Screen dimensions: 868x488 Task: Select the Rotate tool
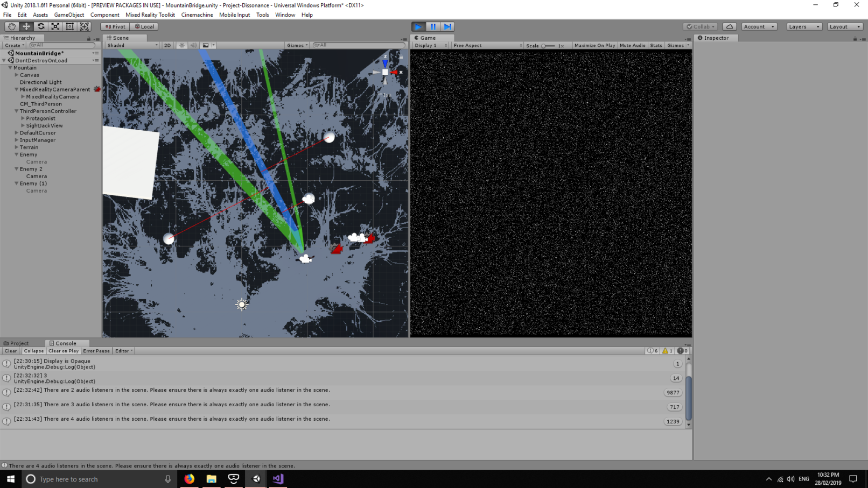[x=40, y=26]
